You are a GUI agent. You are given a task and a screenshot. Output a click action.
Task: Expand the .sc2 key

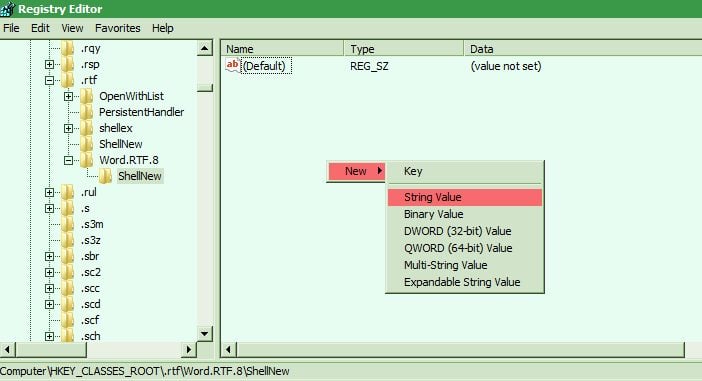[x=49, y=273]
